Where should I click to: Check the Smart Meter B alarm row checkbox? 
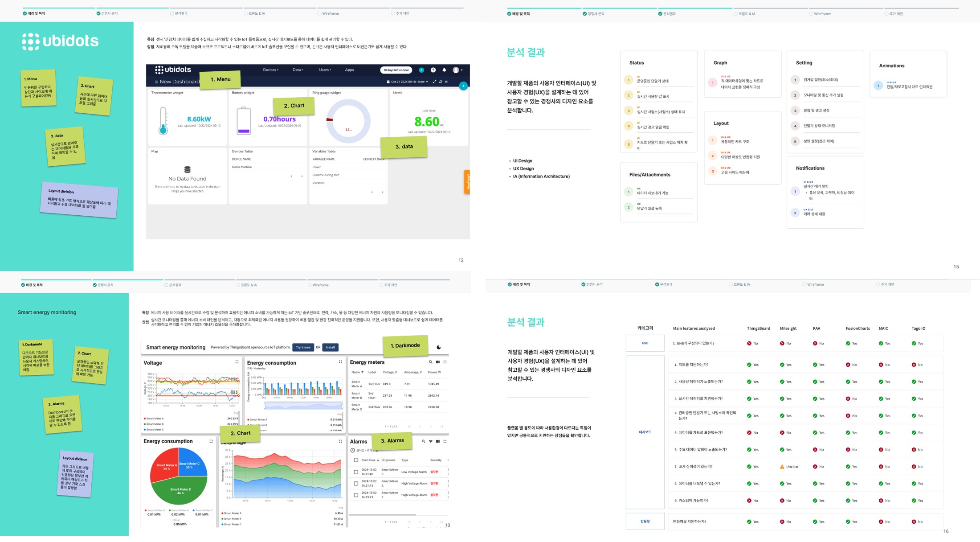[356, 495]
